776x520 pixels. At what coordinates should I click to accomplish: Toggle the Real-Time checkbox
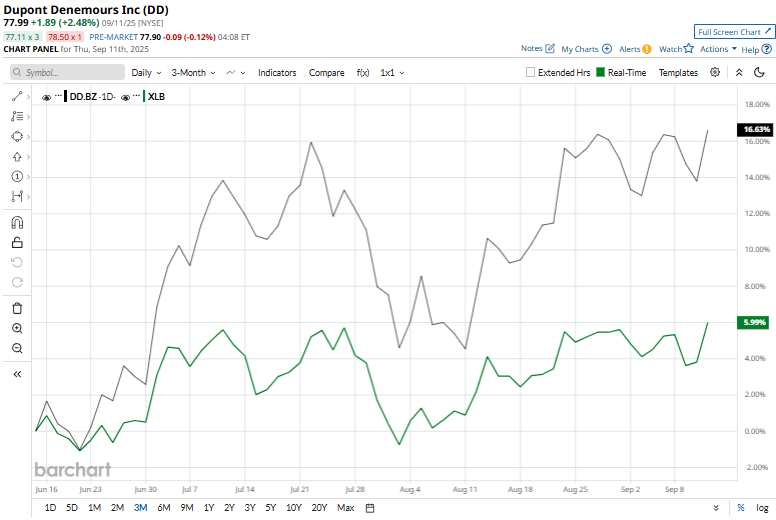click(600, 72)
